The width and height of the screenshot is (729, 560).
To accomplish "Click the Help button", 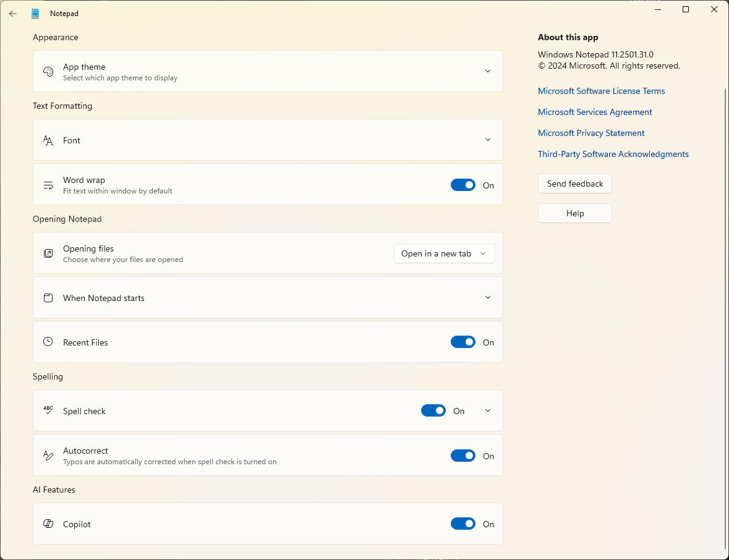I will [574, 213].
